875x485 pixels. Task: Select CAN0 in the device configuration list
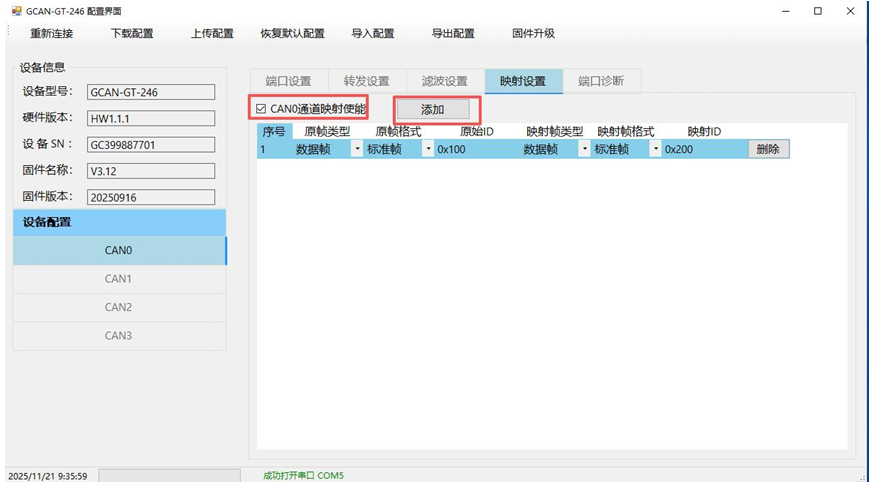coord(119,250)
